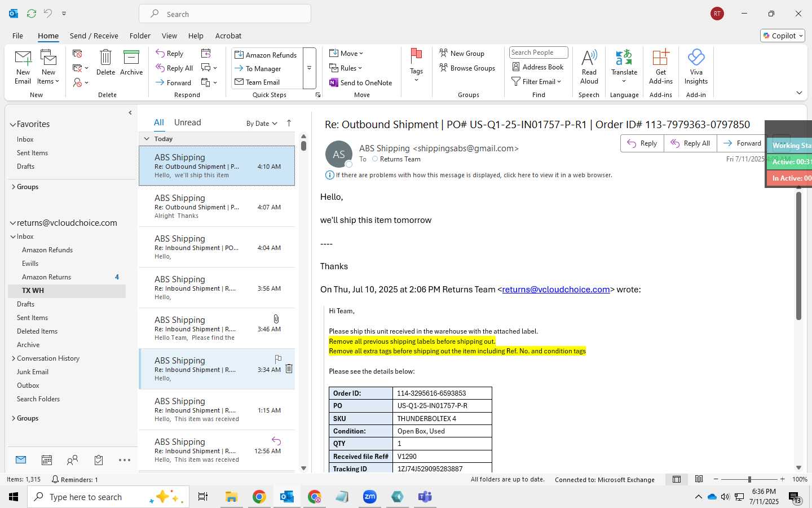
Task: Toggle the reverse sort order arrow
Action: (289, 123)
